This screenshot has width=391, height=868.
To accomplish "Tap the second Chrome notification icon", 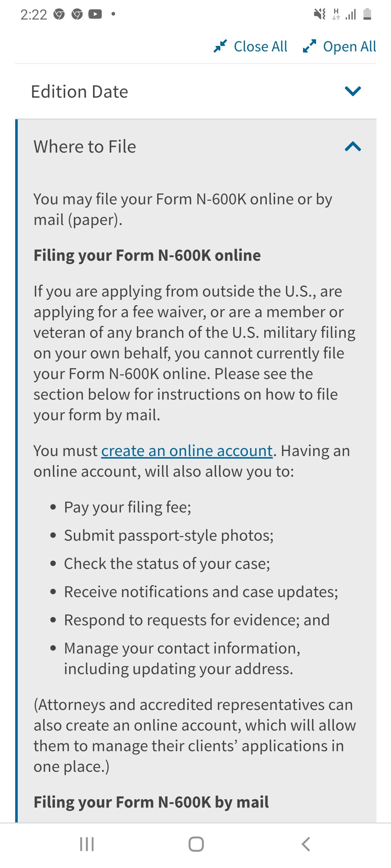I will 77,14.
